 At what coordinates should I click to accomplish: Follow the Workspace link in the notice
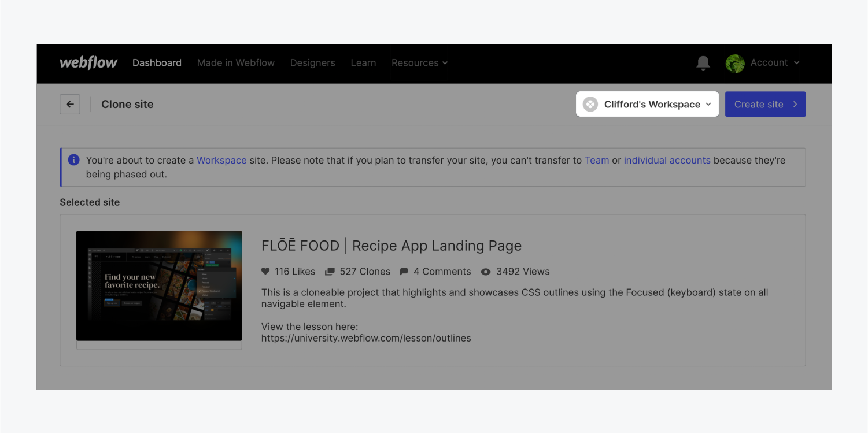point(221,160)
